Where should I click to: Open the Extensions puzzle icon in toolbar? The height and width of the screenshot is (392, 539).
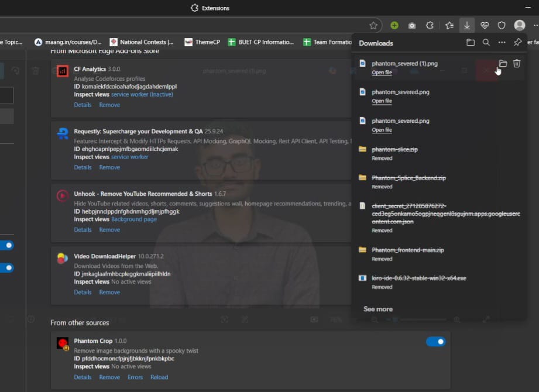pyautogui.click(x=430, y=25)
